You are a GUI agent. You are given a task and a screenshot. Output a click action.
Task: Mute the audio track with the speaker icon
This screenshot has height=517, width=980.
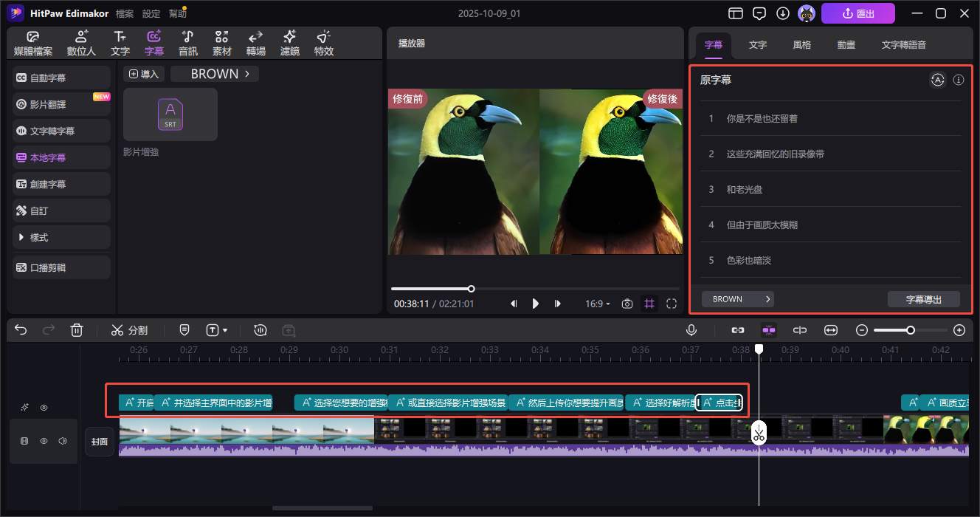[63, 440]
